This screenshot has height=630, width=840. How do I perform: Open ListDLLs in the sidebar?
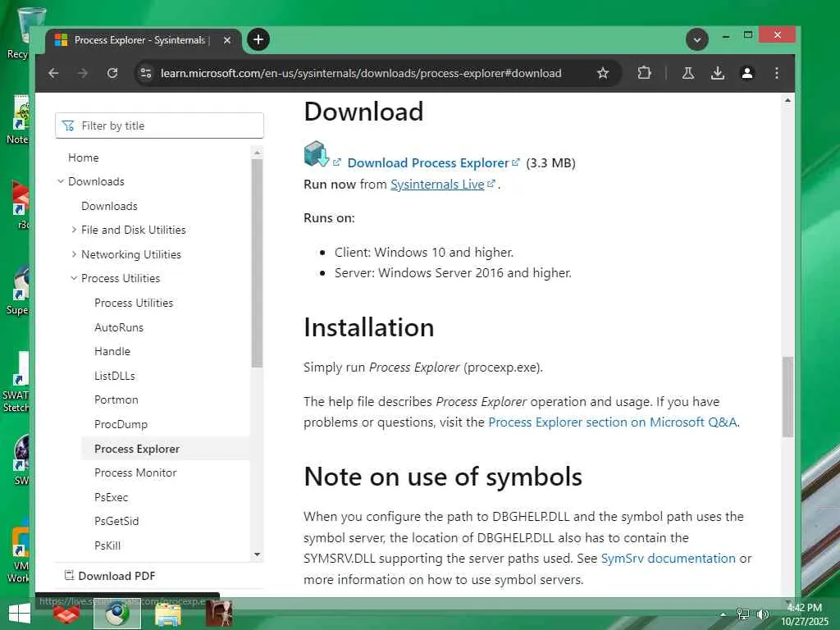(115, 376)
